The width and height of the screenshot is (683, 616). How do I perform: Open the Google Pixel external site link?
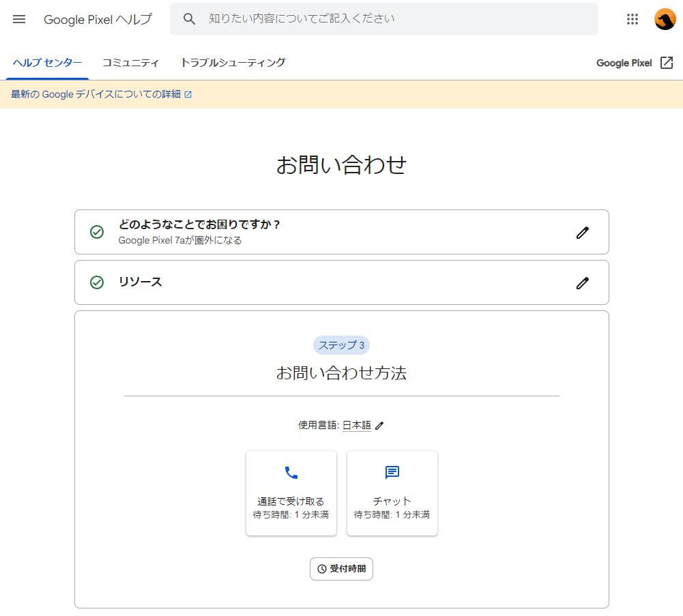point(634,62)
